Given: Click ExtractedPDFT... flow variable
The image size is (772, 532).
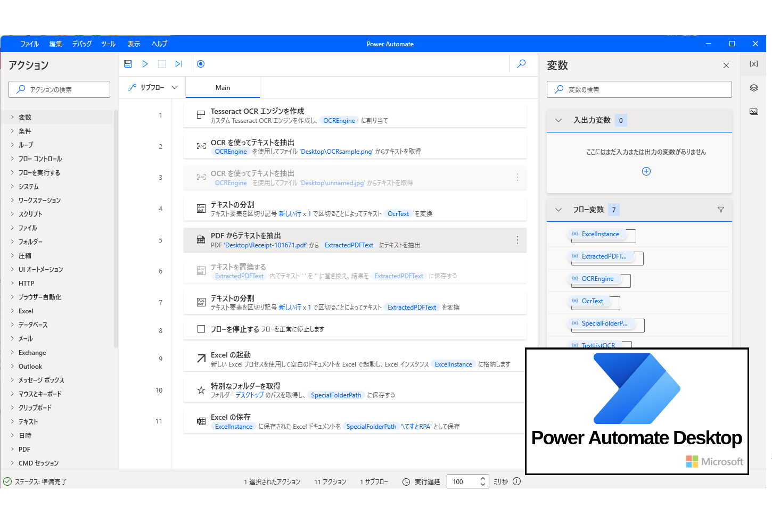Looking at the screenshot, I should 601,256.
